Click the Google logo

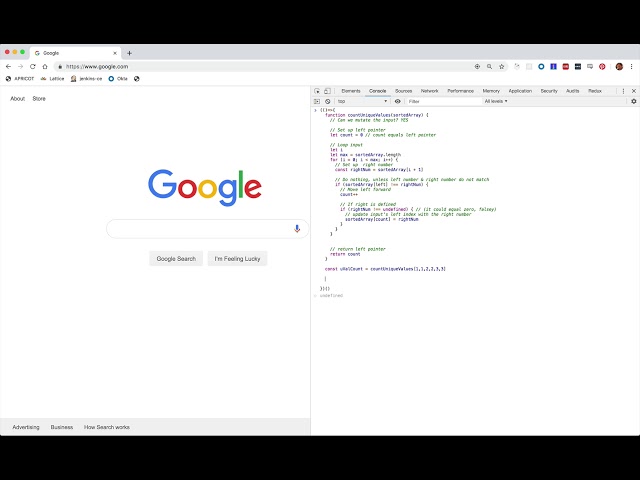click(x=204, y=188)
